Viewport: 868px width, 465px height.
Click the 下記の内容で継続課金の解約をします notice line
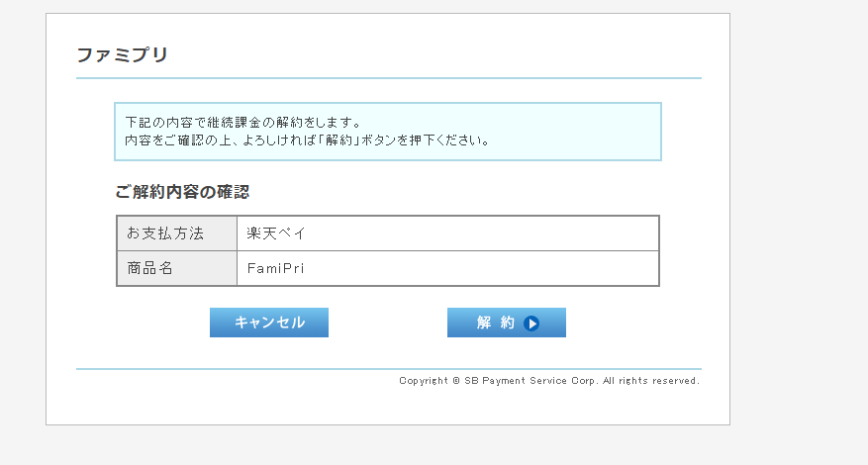click(x=242, y=123)
